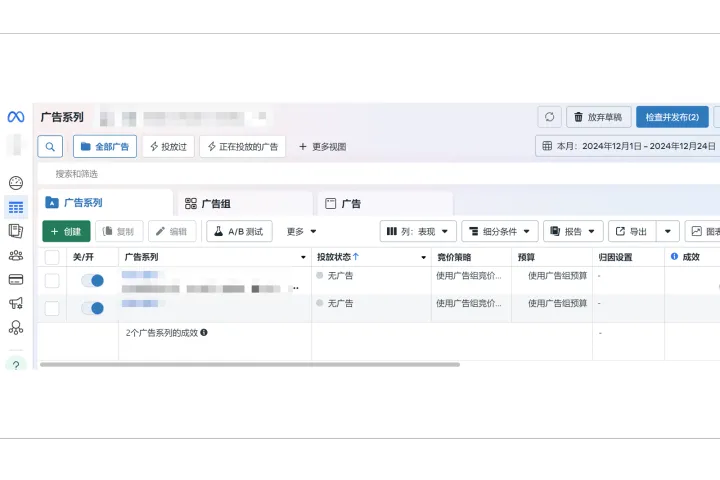Viewport: 720px width, 480px height.
Task: Click the search magnifier button
Action: pyautogui.click(x=50, y=147)
